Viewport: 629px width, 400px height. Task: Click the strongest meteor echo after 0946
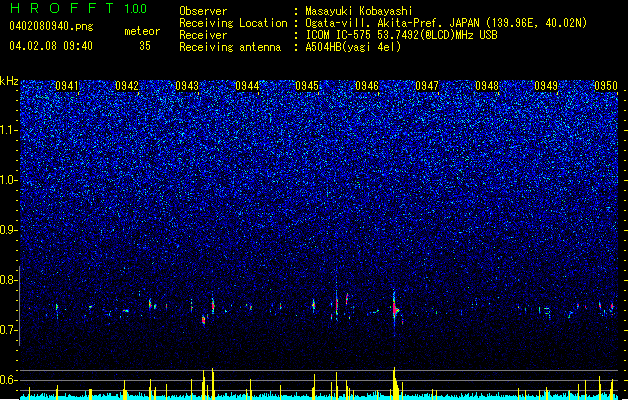point(395,309)
